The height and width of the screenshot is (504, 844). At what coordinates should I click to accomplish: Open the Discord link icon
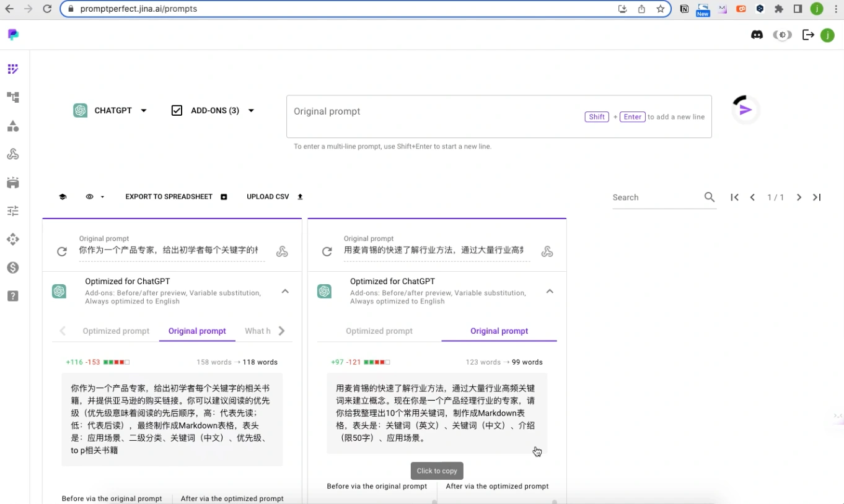(x=757, y=35)
